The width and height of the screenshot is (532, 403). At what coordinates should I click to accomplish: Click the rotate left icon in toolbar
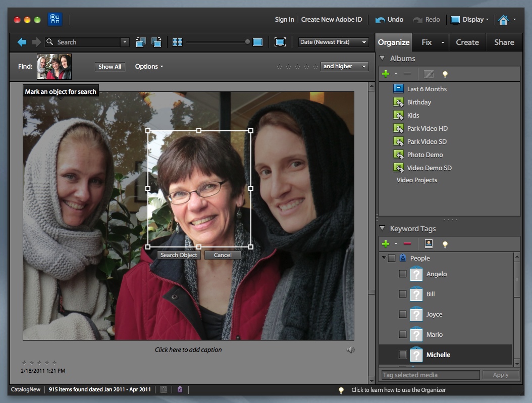(x=141, y=42)
